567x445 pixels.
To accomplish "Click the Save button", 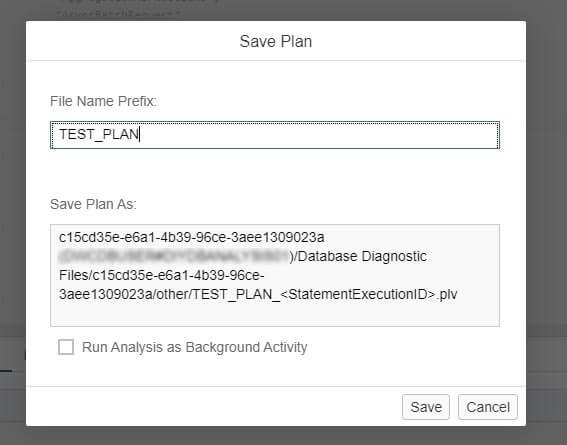I will click(426, 407).
